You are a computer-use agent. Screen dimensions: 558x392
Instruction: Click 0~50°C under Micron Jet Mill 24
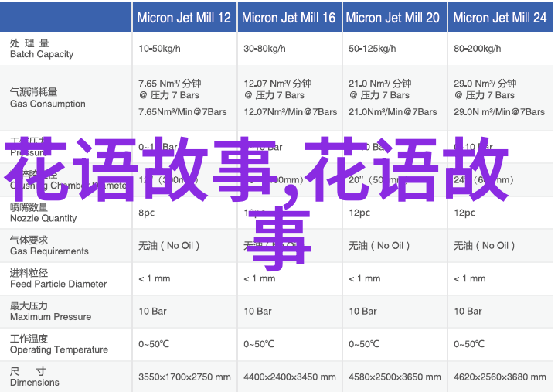469,344
